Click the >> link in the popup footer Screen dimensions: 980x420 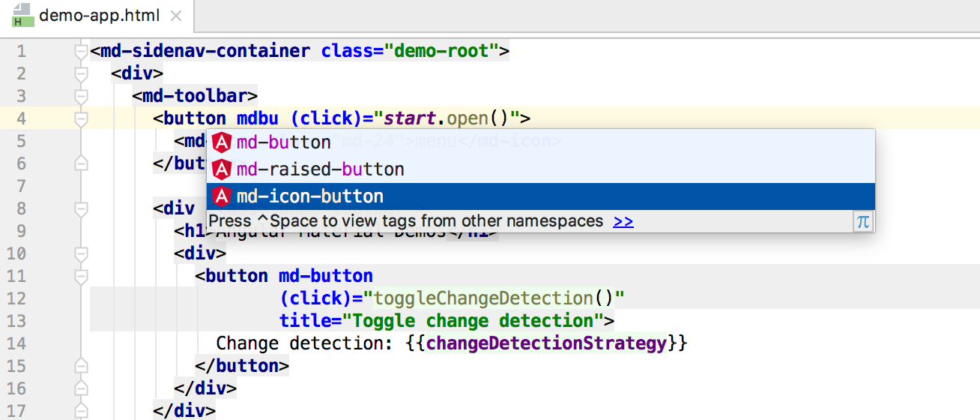pyautogui.click(x=623, y=221)
